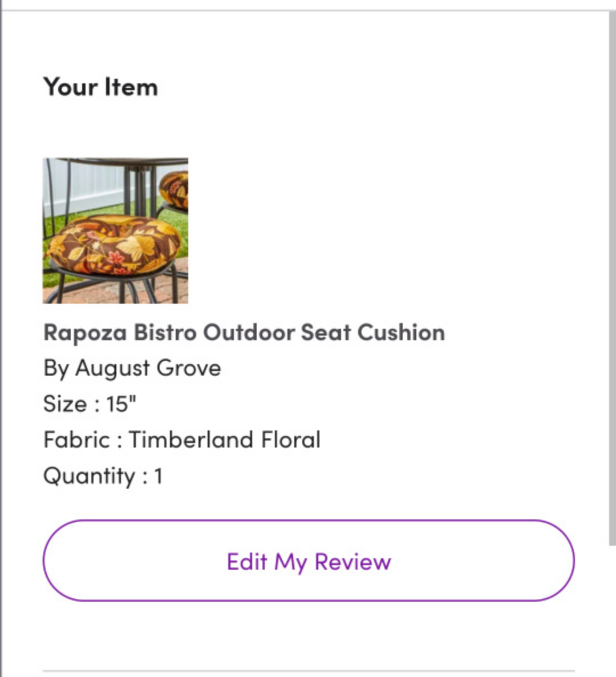This screenshot has width=616, height=677.
Task: Open the seat cushion product thumbnail
Action: click(x=115, y=231)
